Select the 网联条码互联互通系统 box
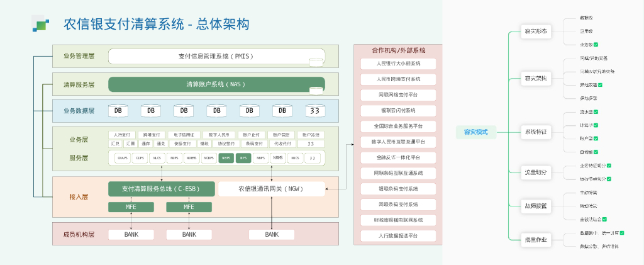 pyautogui.click(x=398, y=173)
